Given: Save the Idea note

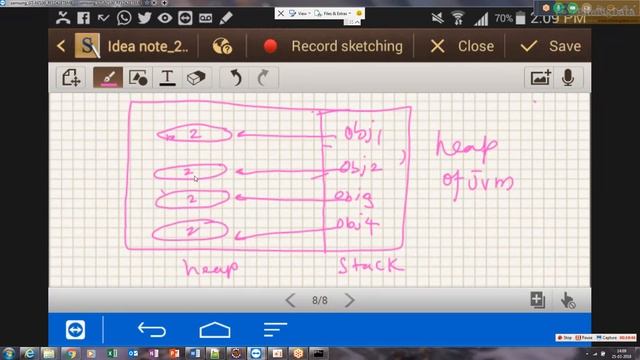Looking at the screenshot, I should pos(551,46).
